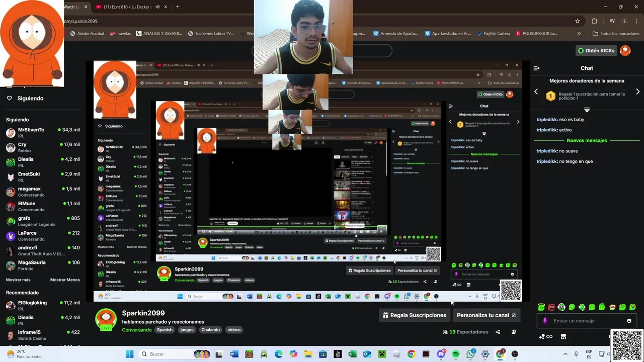Image resolution: width=644 pixels, height=362 pixels.
Task: Open Discord from the taskbar
Action: click(441, 354)
